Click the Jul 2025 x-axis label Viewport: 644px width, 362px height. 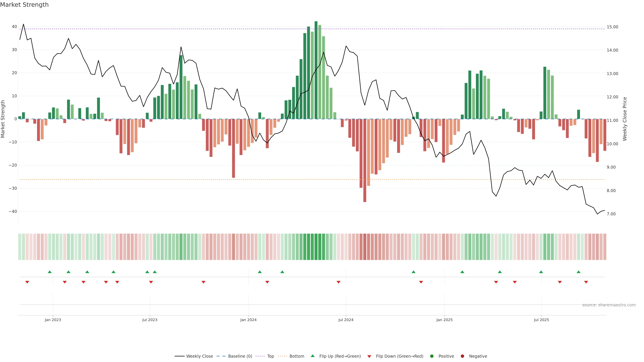(541, 320)
